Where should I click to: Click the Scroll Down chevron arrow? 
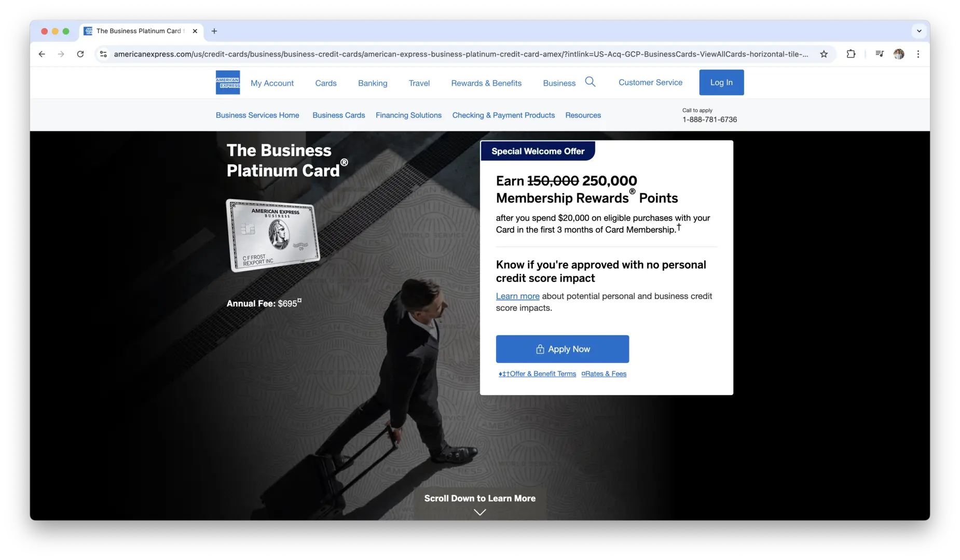tap(480, 512)
